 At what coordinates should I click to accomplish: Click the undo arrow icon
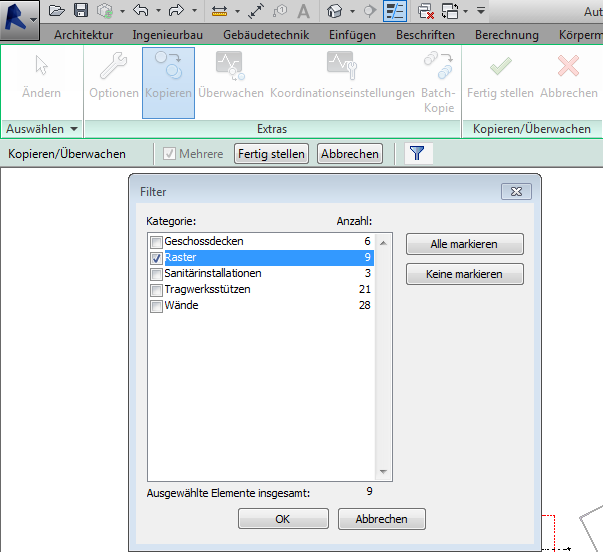click(140, 11)
